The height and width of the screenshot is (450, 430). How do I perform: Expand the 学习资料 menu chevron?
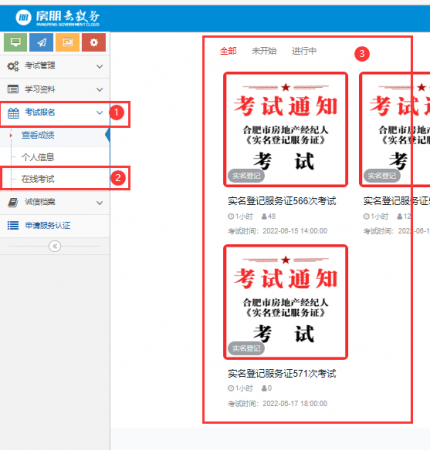coord(99,89)
